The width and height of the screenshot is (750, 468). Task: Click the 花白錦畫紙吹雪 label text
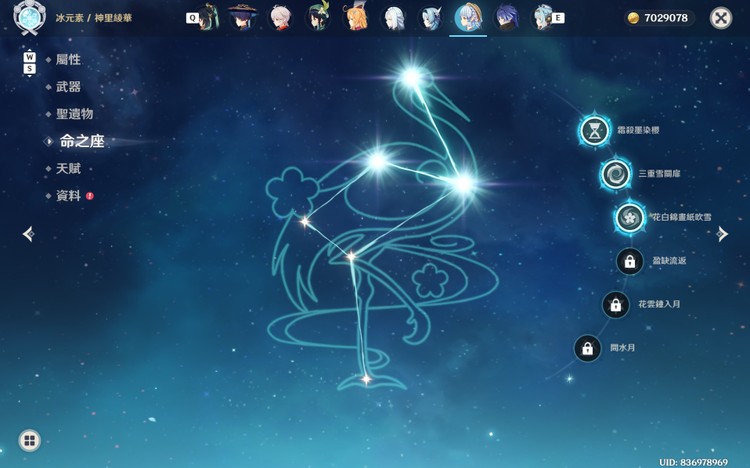point(682,217)
